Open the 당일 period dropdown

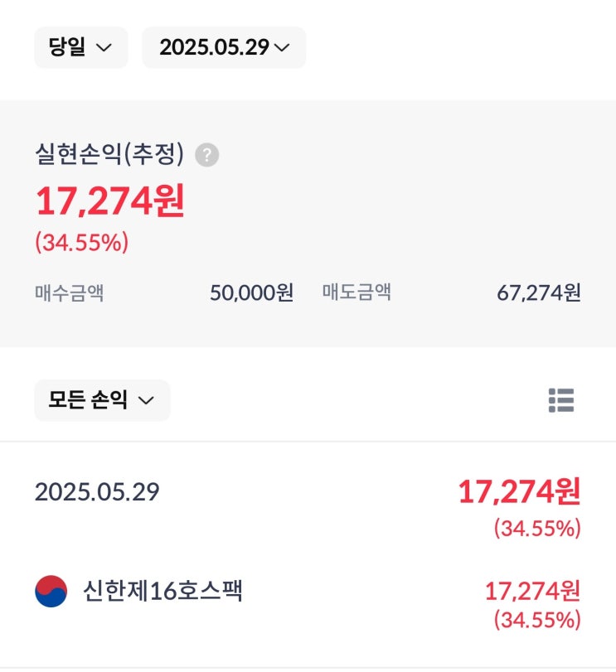pyautogui.click(x=81, y=47)
